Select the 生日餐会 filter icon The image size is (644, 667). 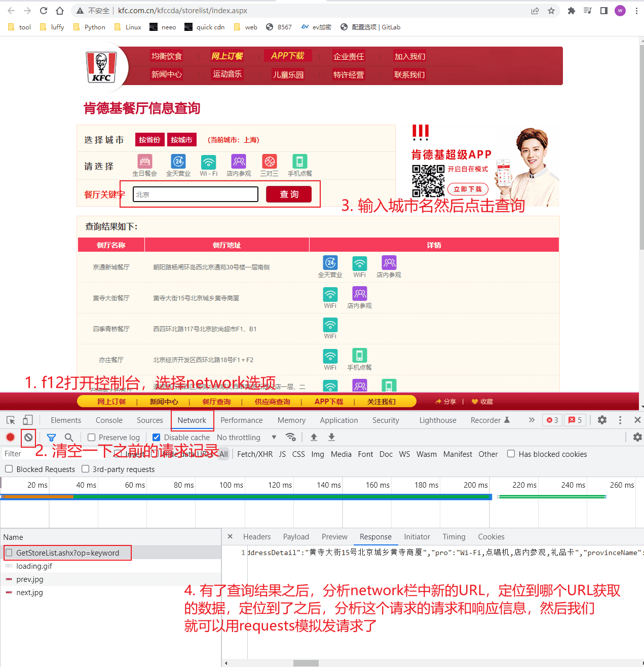145,162
